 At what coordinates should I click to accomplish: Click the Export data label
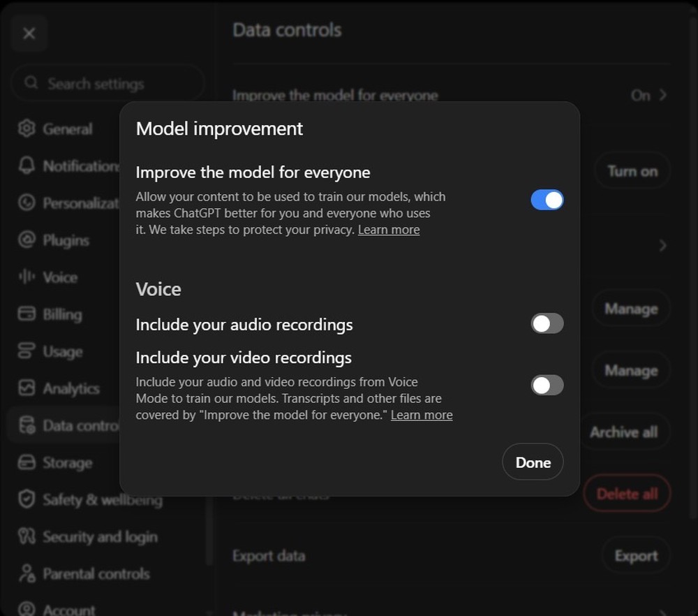click(269, 556)
